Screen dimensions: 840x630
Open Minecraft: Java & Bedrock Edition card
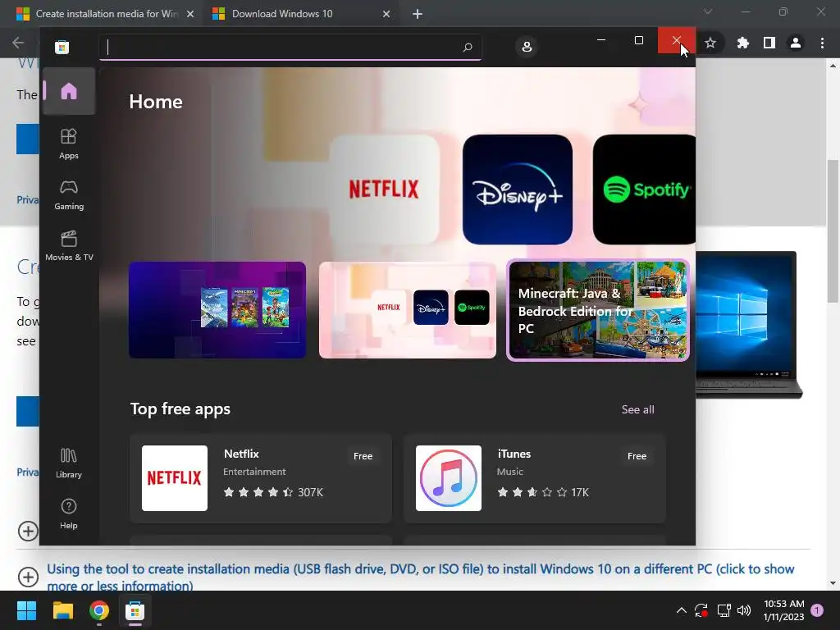point(598,310)
